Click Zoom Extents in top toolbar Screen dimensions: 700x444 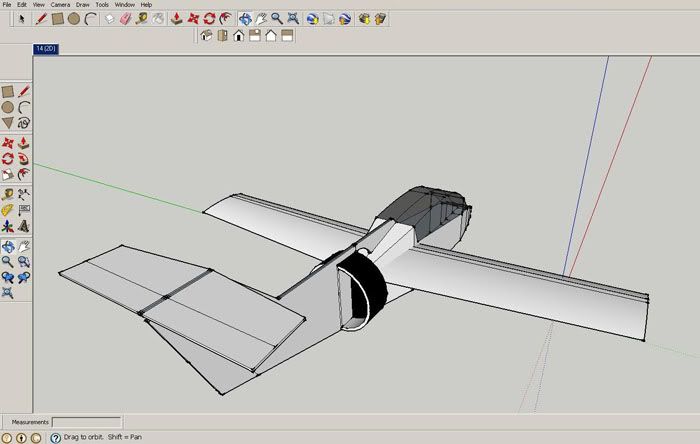pos(293,19)
